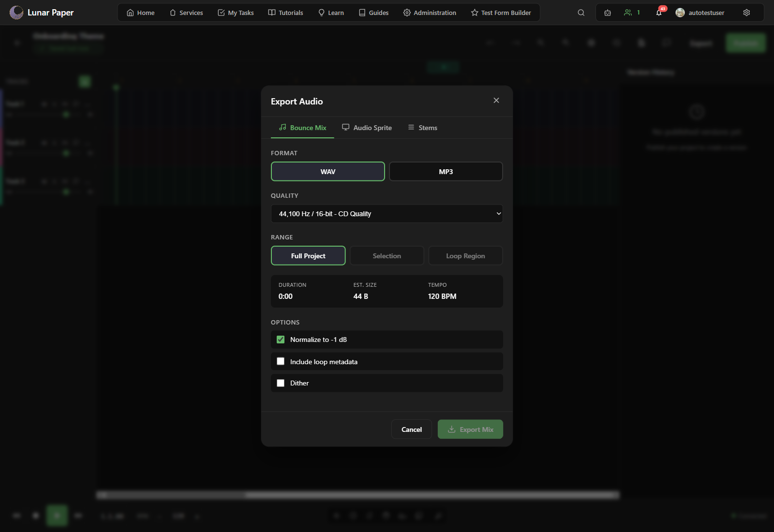The image size is (774, 532).
Task: Enable the Dither option
Action: click(x=281, y=383)
